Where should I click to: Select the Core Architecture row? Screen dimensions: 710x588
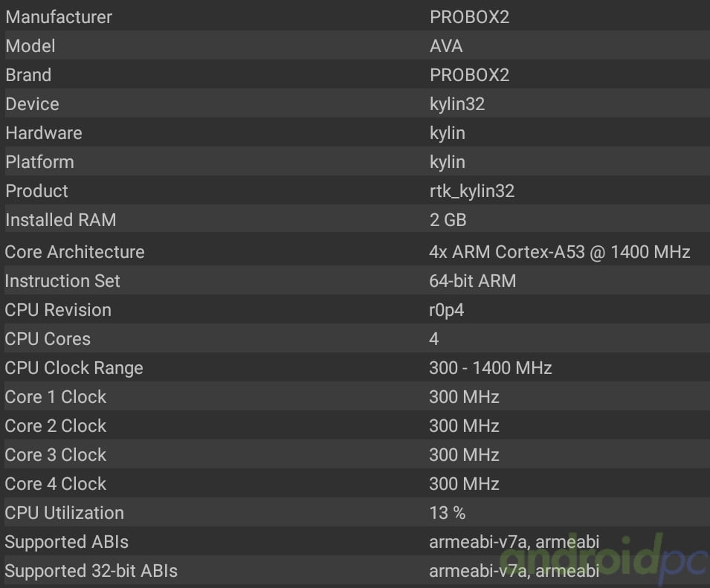coord(357,251)
